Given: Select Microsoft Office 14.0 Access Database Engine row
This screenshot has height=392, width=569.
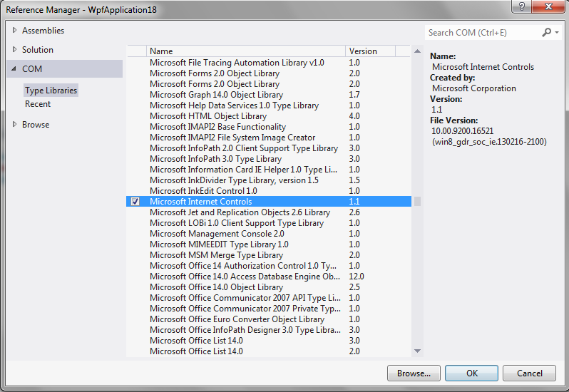Looking at the screenshot, I should pos(269,277).
